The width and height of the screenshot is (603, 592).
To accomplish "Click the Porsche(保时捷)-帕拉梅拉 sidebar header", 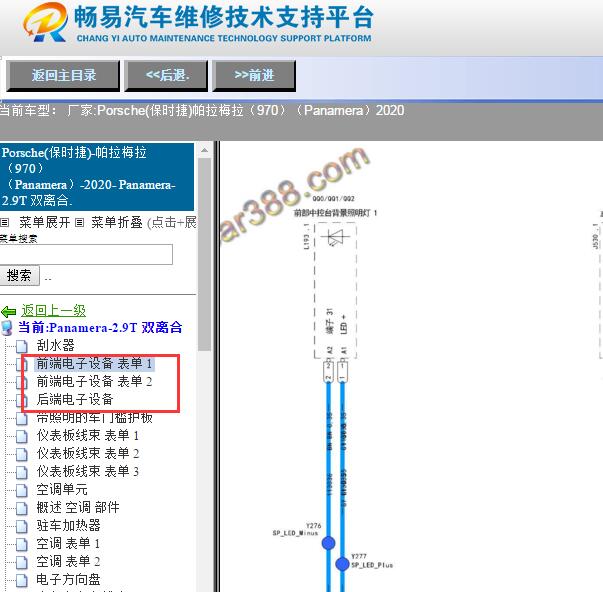I will click(97, 177).
